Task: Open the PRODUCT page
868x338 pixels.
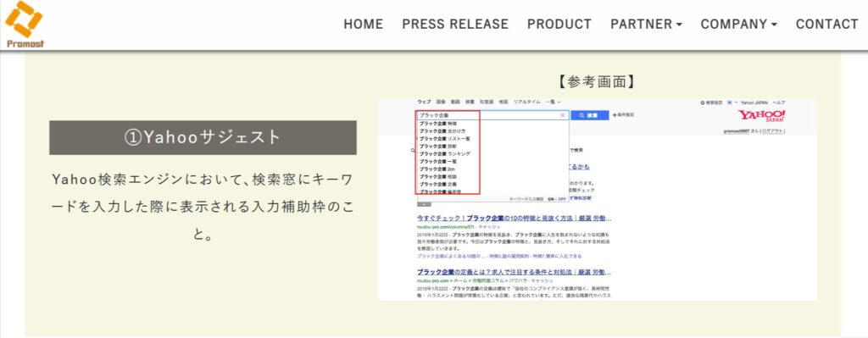Action: point(559,25)
